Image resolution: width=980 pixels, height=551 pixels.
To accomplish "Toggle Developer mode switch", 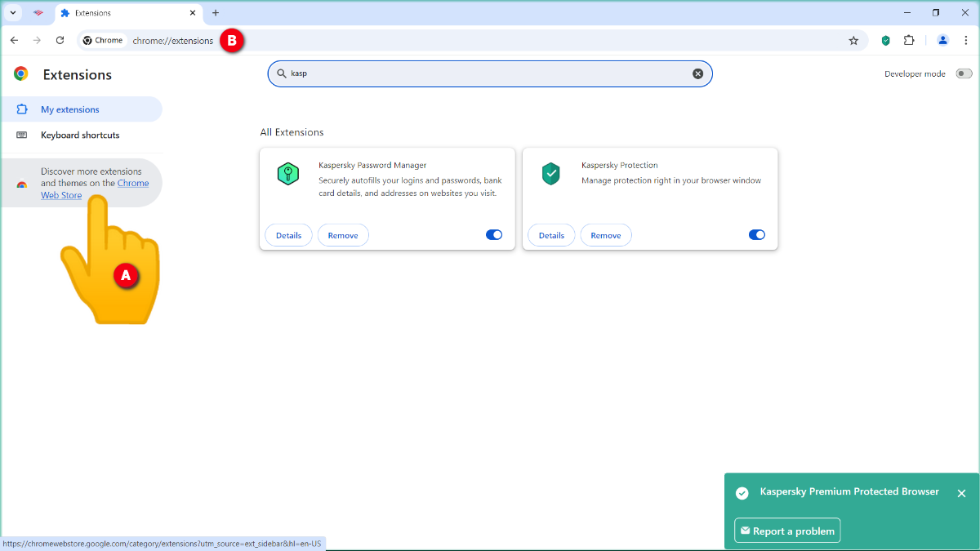I will [964, 73].
